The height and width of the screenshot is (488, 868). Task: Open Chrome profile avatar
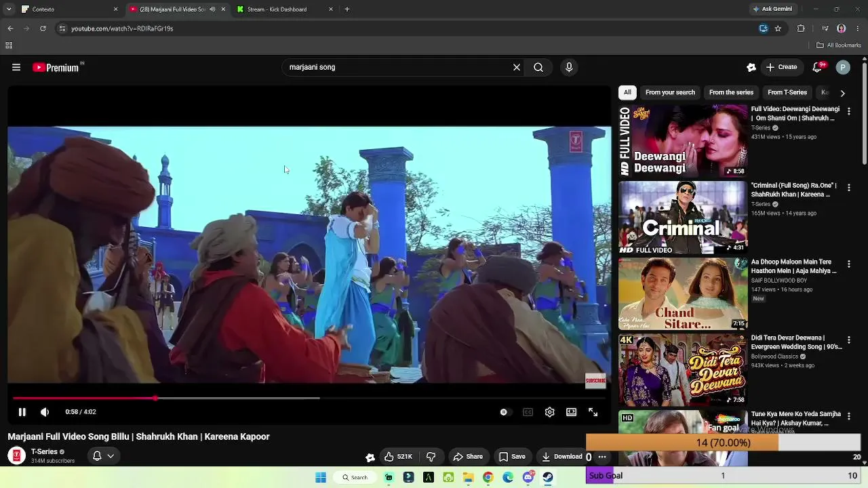(842, 28)
